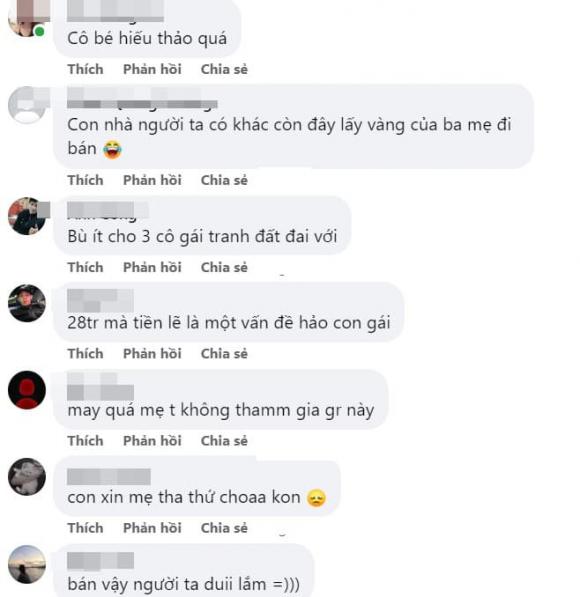Like the 'Con nhà người ta có khác' comment
The height and width of the screenshot is (597, 580).
click(x=85, y=180)
